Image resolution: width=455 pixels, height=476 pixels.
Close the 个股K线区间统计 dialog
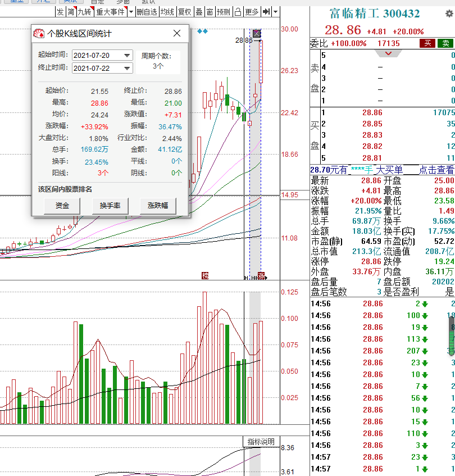177,33
